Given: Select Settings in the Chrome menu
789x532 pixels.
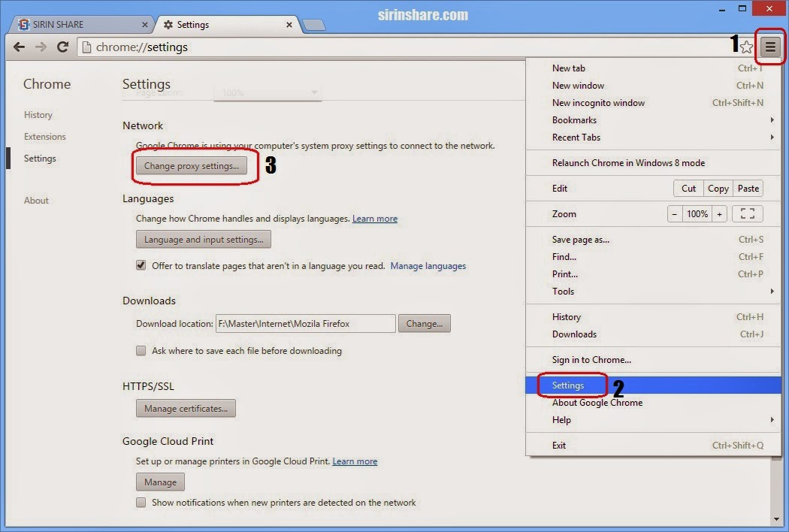Looking at the screenshot, I should coord(653,385).
